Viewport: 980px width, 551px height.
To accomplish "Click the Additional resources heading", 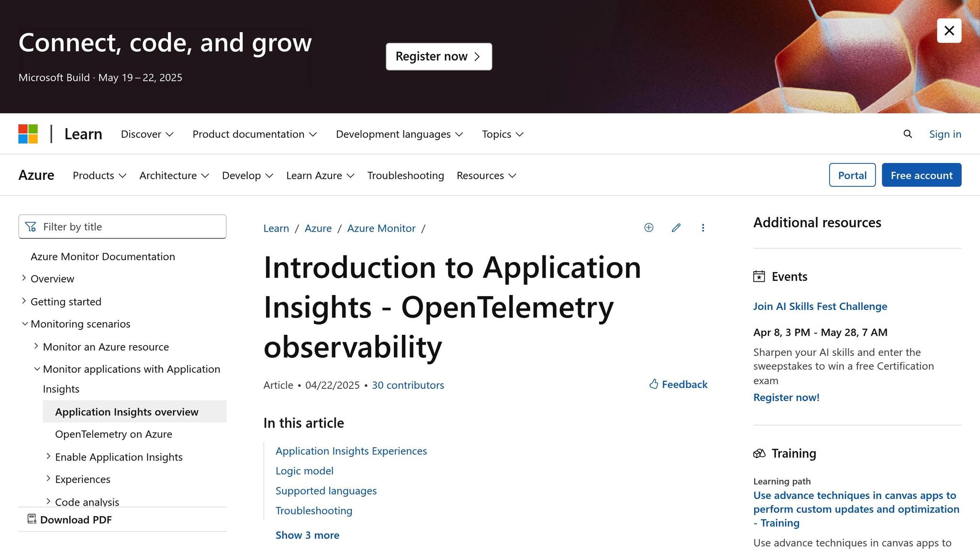I will 817,222.
